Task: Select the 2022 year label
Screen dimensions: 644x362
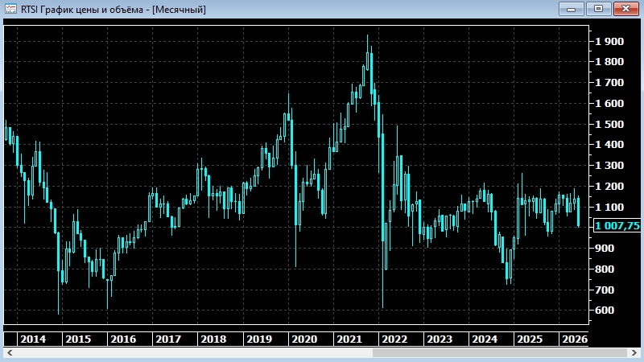Action: tap(394, 339)
